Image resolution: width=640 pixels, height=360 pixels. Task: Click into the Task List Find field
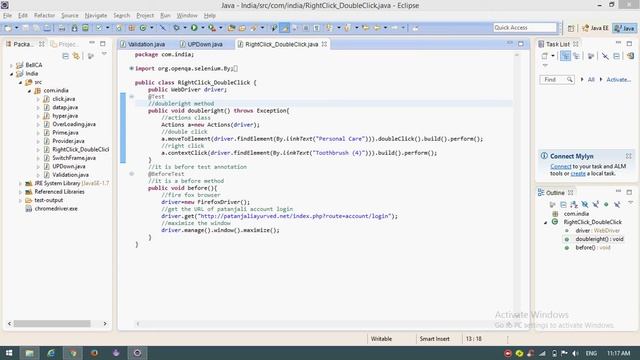pyautogui.click(x=558, y=80)
